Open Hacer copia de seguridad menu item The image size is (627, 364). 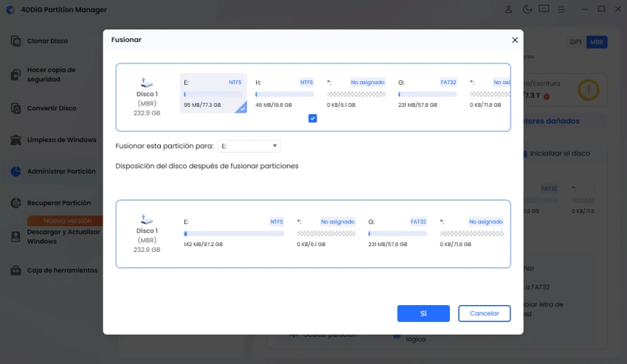(52, 74)
